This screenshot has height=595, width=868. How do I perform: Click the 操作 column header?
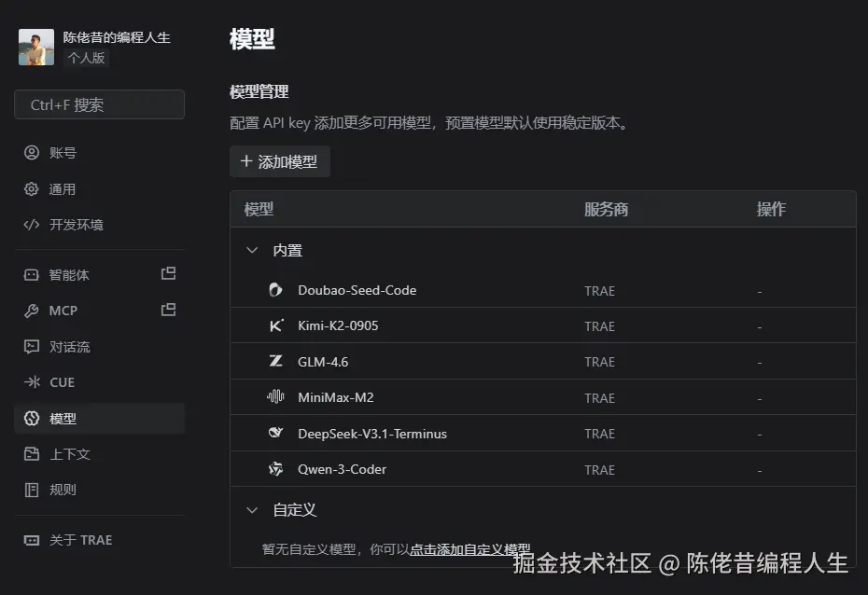[772, 209]
